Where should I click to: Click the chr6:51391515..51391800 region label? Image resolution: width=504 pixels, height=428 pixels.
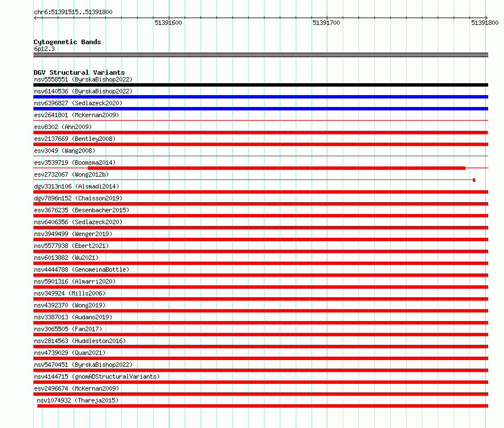[73, 12]
